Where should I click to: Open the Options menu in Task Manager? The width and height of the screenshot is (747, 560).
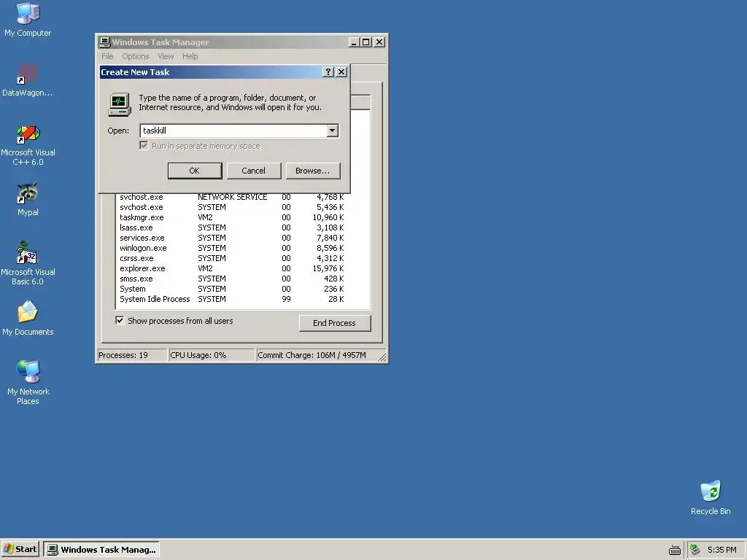point(135,56)
